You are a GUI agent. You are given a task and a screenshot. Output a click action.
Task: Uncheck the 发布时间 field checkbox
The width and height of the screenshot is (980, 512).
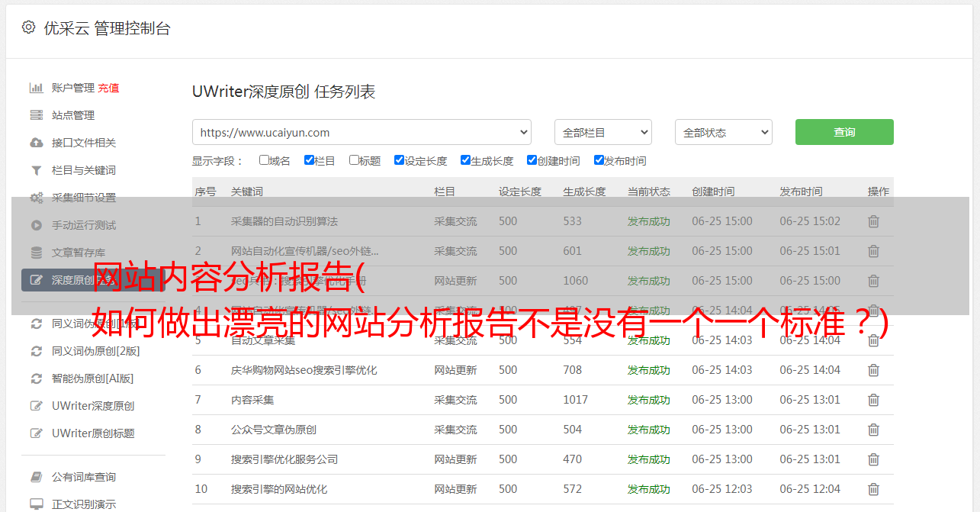coord(599,160)
